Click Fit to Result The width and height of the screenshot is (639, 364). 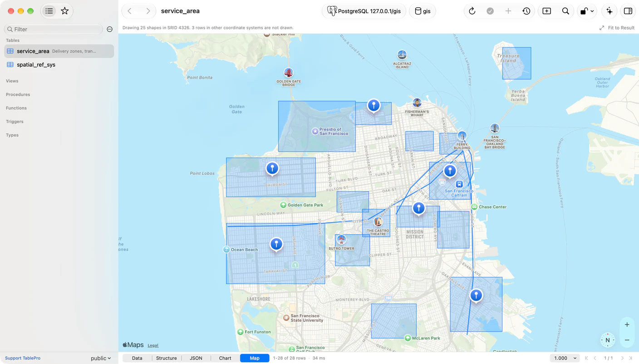[x=617, y=28]
